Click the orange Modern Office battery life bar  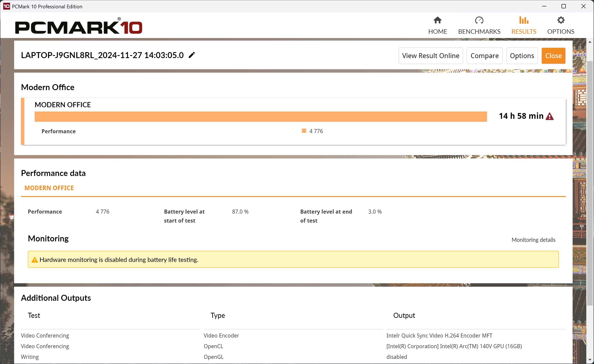click(260, 117)
